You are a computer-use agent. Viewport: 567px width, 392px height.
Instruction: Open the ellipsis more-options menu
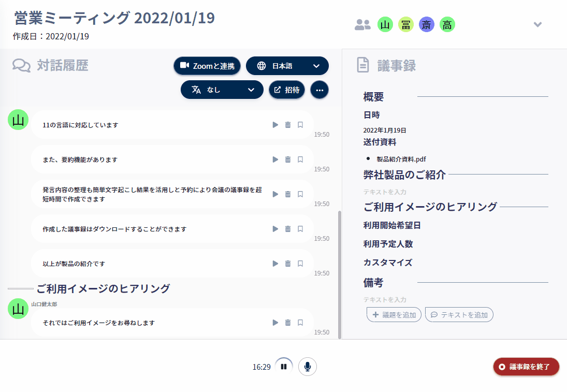click(319, 90)
